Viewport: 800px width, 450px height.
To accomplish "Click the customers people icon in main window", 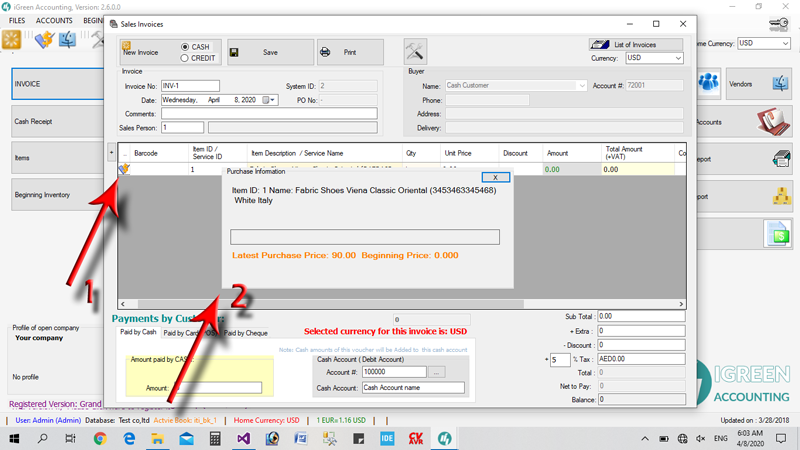I will (x=709, y=83).
